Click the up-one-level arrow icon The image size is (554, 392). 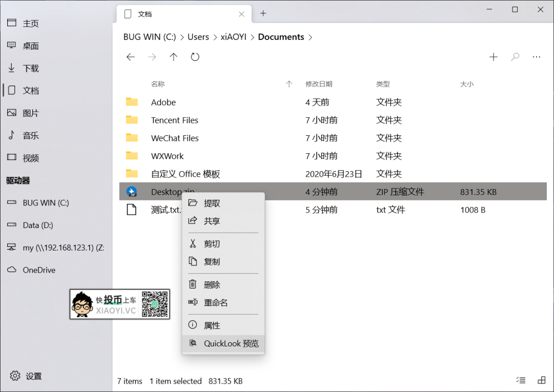pyautogui.click(x=173, y=57)
